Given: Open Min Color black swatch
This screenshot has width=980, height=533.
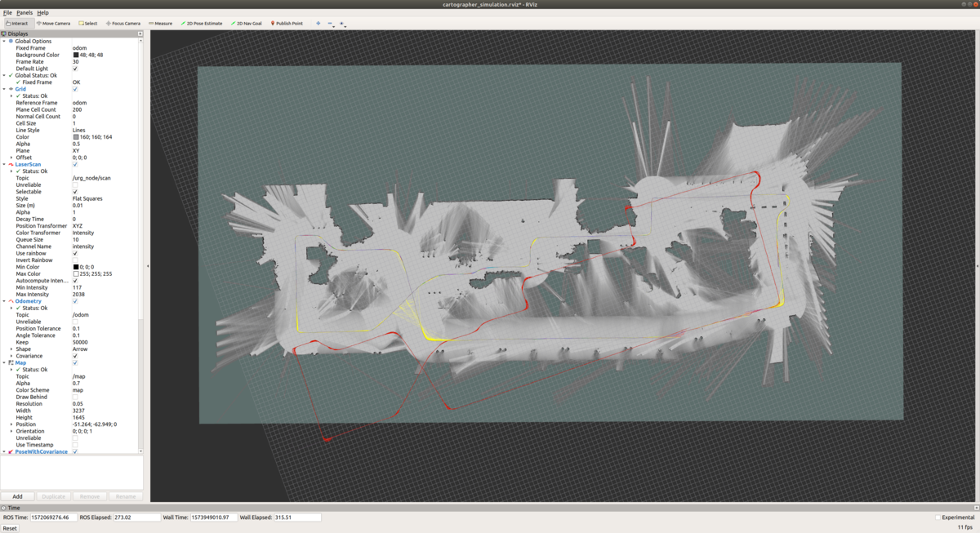Looking at the screenshot, I should (76, 267).
